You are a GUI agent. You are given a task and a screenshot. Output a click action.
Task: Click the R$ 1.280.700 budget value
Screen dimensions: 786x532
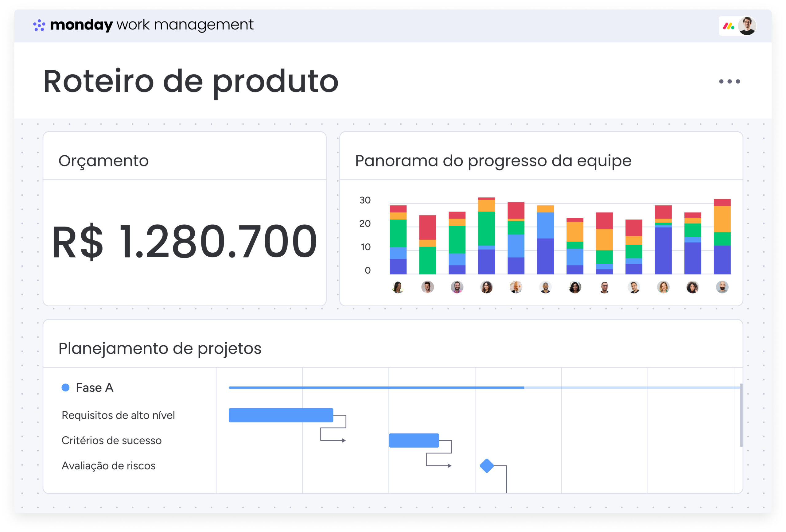tap(184, 242)
